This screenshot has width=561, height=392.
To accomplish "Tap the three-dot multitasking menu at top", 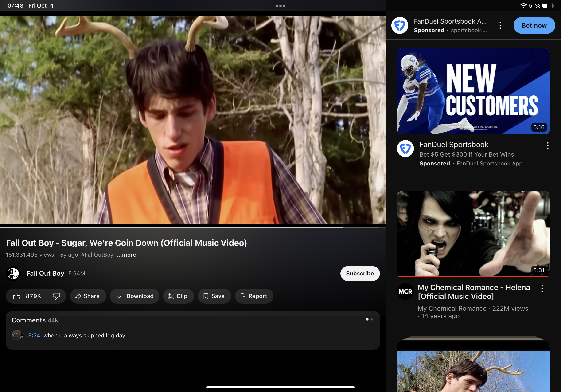I will pos(280,6).
